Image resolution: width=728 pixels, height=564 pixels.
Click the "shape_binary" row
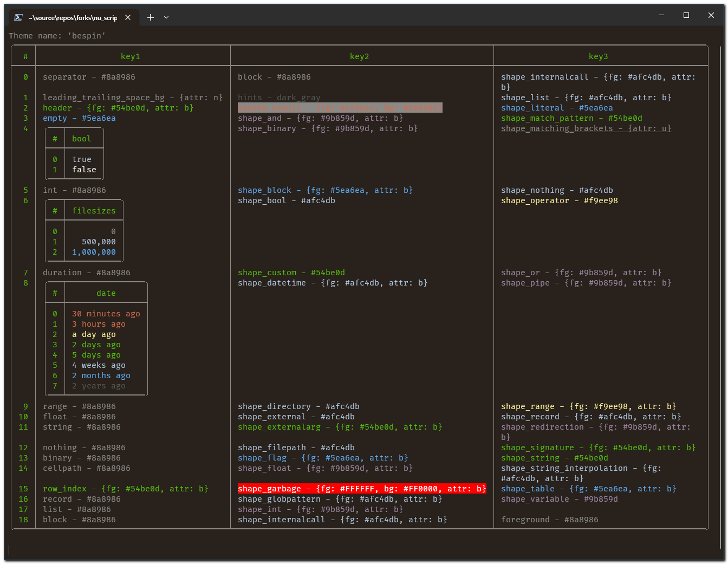(x=328, y=128)
